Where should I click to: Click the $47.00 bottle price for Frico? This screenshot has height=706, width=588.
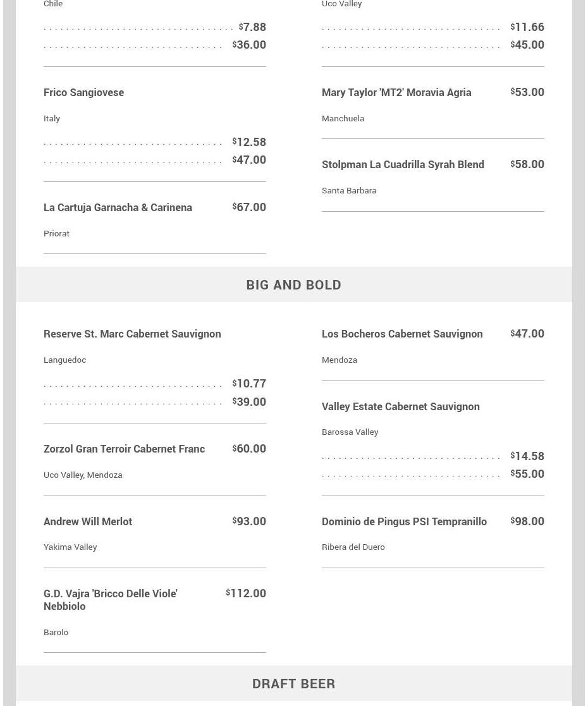(x=249, y=160)
